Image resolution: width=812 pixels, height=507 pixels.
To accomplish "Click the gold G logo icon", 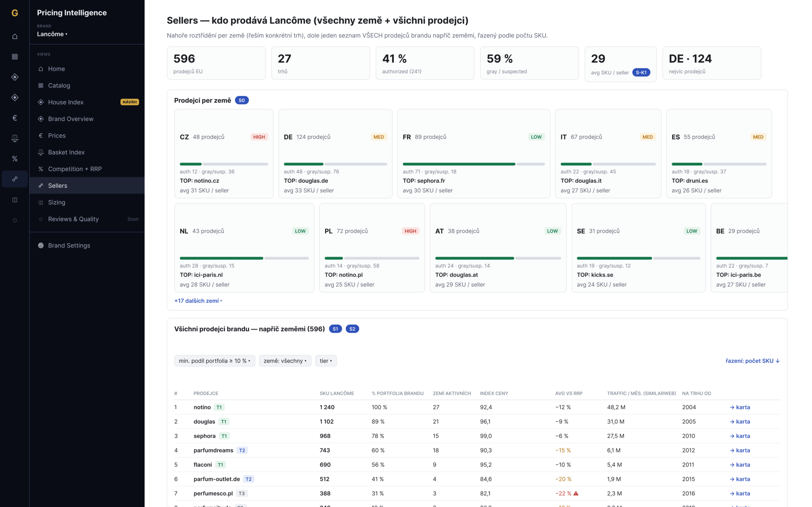I will click(15, 13).
